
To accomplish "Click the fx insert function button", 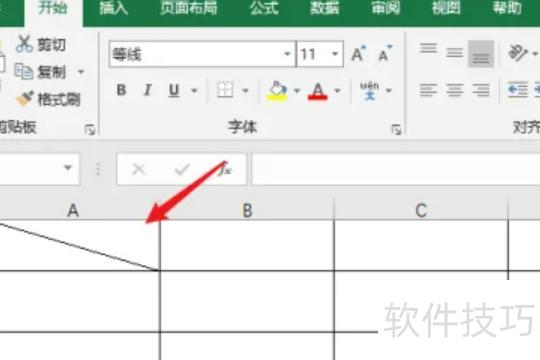I will coord(225,169).
